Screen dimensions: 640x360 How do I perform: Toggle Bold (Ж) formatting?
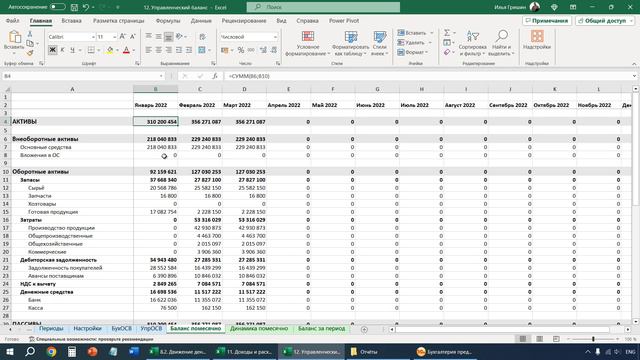(x=52, y=50)
